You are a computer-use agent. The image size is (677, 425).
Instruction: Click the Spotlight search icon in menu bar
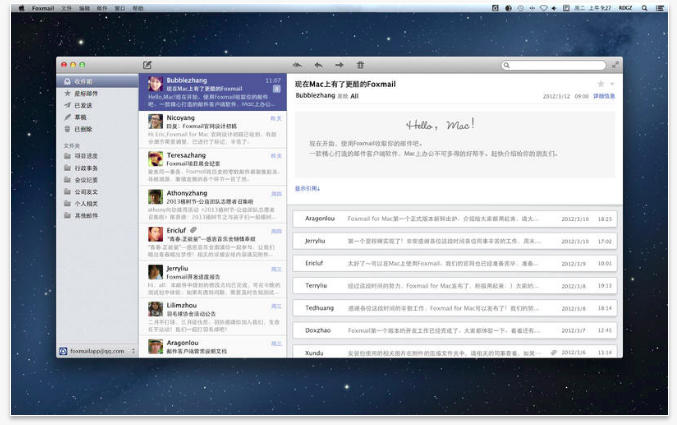(x=644, y=8)
